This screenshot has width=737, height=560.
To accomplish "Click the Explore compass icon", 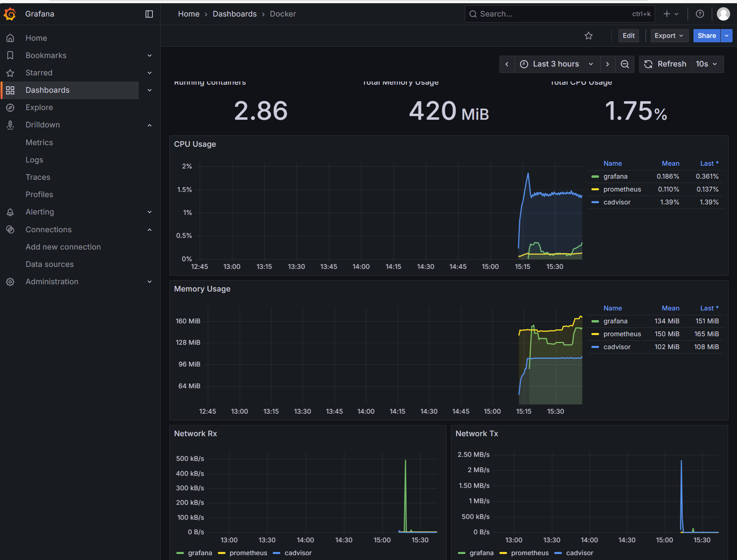I will click(x=10, y=108).
